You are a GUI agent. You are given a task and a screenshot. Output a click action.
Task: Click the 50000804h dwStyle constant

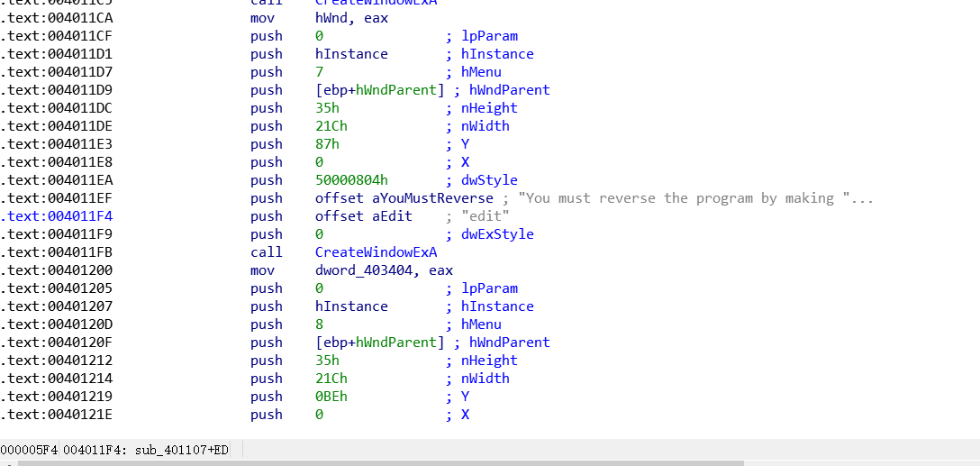352,181
